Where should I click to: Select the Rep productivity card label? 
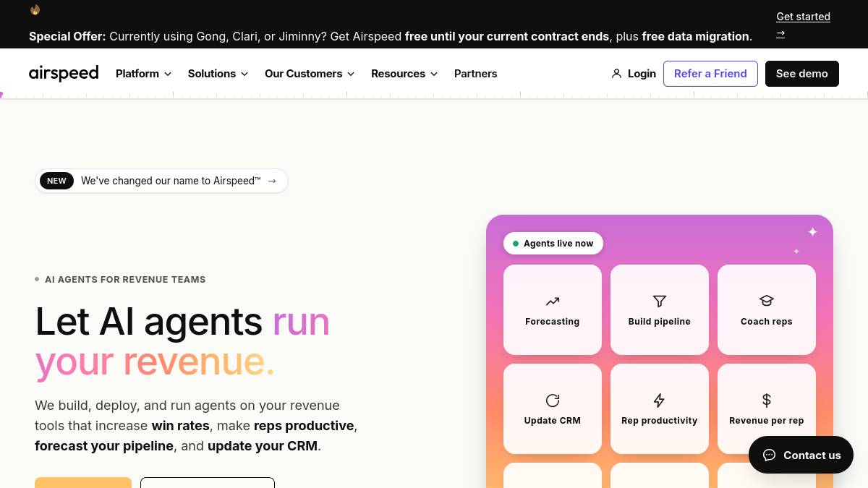tap(660, 421)
